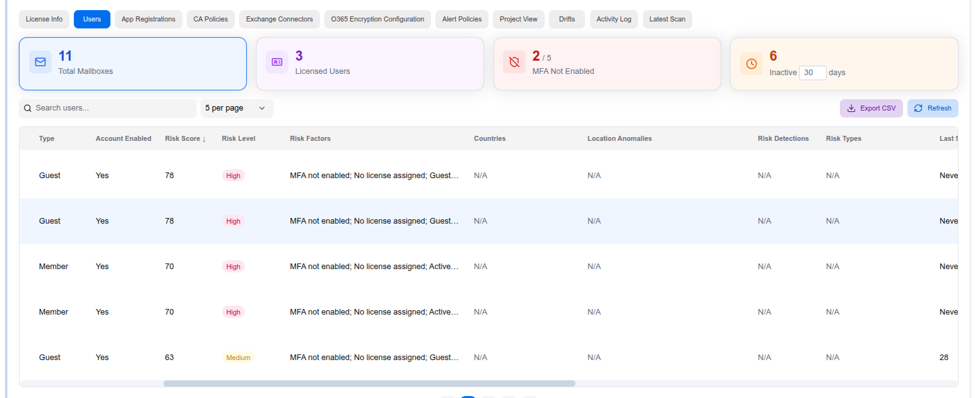
Task: Click the circular arrows Refresh icon
Action: click(x=918, y=108)
